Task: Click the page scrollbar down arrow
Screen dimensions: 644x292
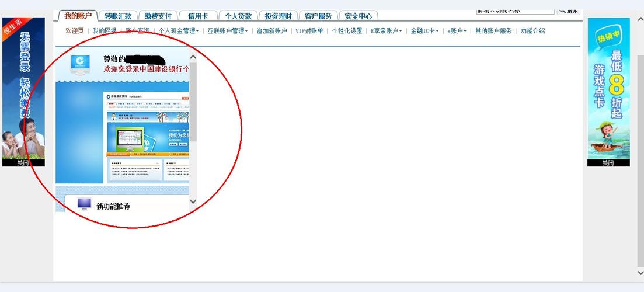Action: (640, 273)
